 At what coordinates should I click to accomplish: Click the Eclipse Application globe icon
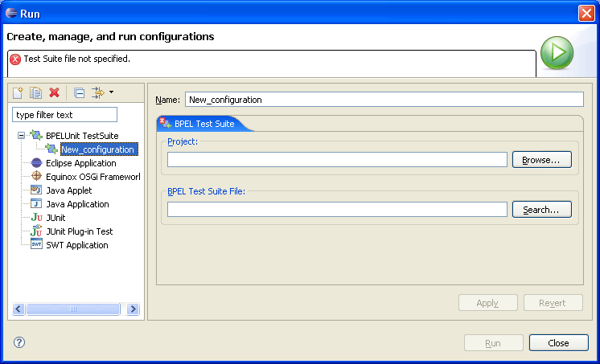pyautogui.click(x=36, y=163)
